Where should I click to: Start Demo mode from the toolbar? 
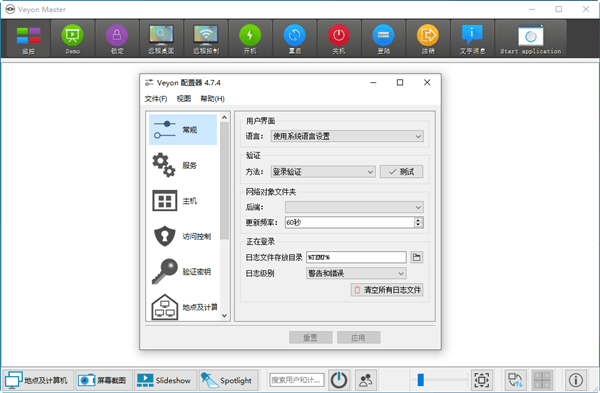(x=72, y=39)
